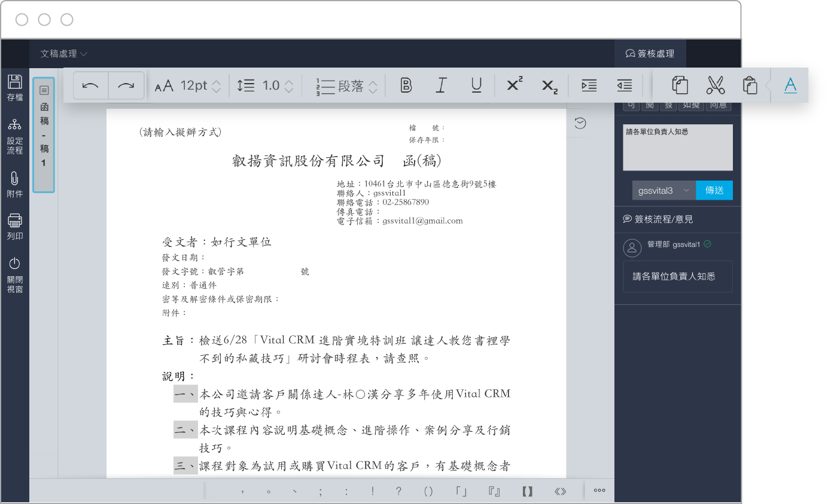Image resolution: width=831 pixels, height=504 pixels.
Task: Click the 發文日期 field
Action: tap(184, 257)
